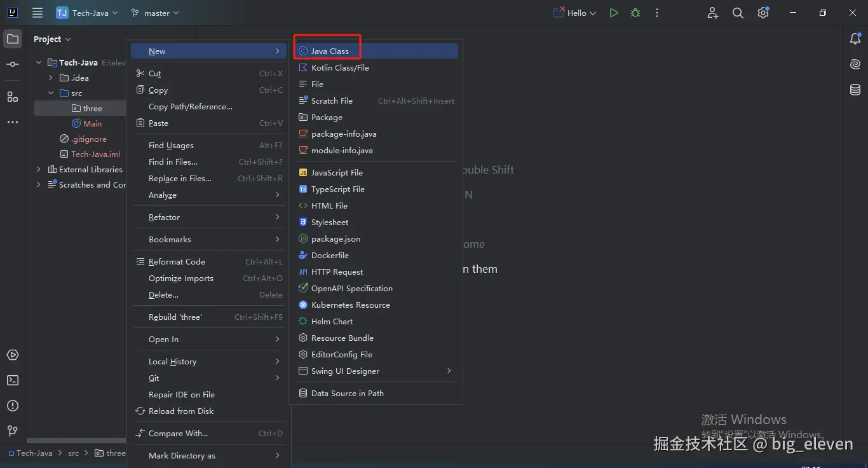Viewport: 868px width, 468px height.
Task: Open the master branch dropdown
Action: click(154, 13)
